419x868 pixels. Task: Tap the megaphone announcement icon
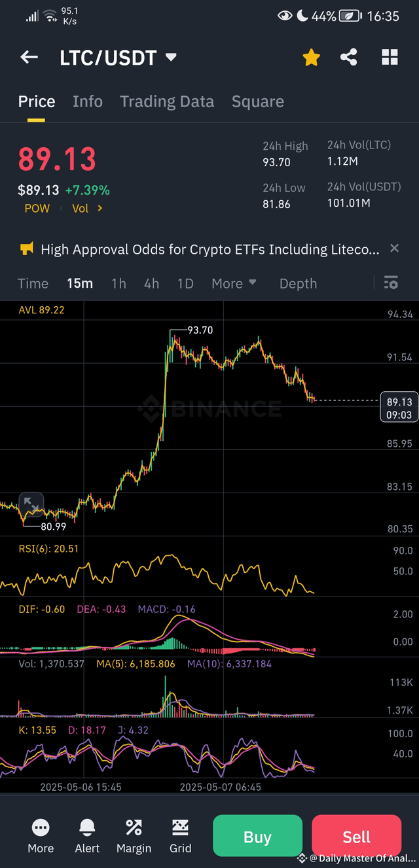27,249
